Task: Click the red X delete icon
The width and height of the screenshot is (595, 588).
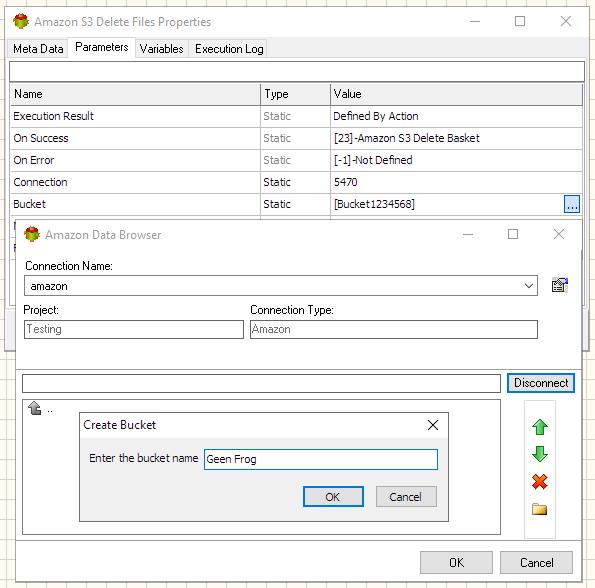Action: coord(540,482)
